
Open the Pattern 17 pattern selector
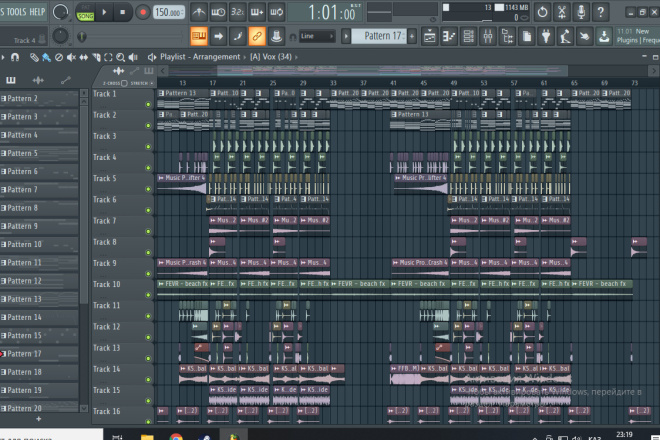380,36
